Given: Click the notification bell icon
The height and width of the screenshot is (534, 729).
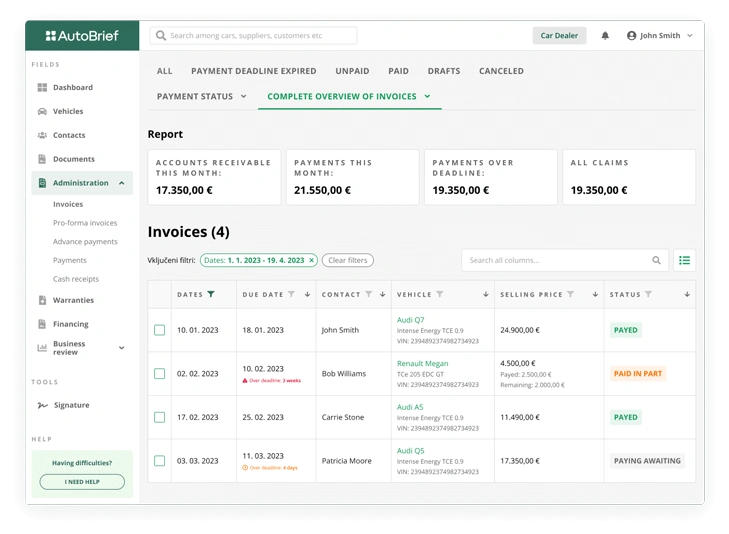Looking at the screenshot, I should click(x=605, y=36).
